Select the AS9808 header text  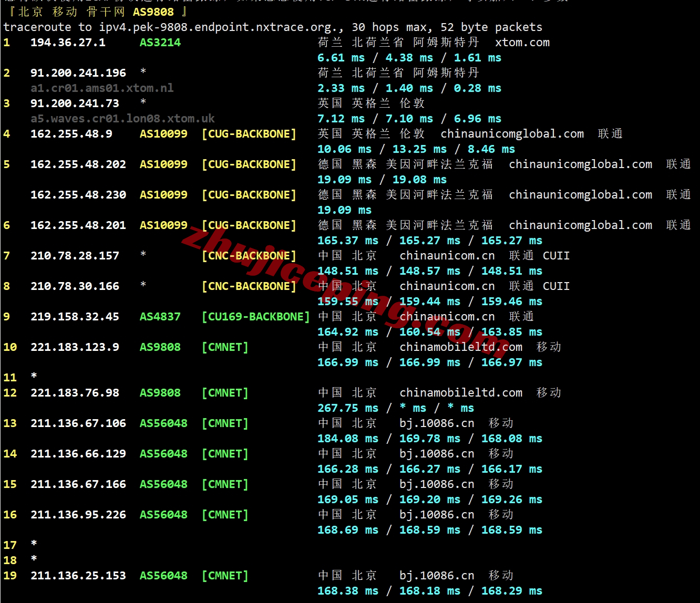tap(153, 12)
